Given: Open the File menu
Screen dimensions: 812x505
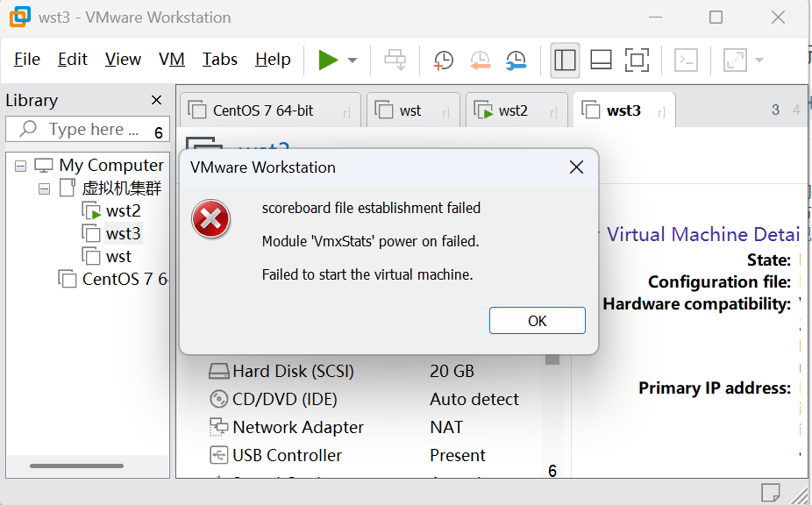Looking at the screenshot, I should pos(27,60).
